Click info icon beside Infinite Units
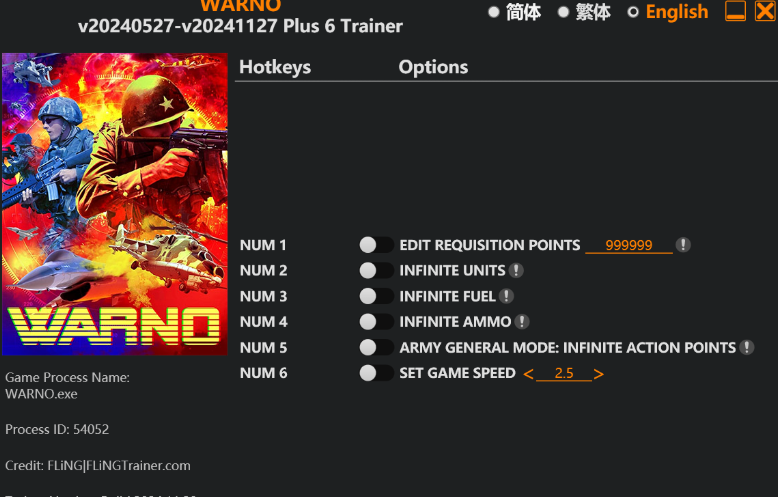Screen dimensions: 778x497 [x=516, y=270]
